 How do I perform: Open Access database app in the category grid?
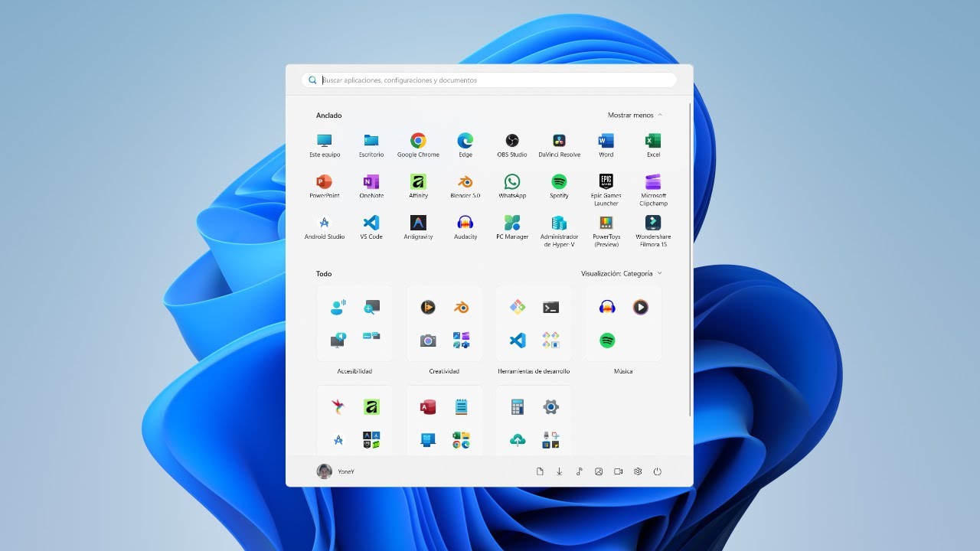tap(428, 407)
